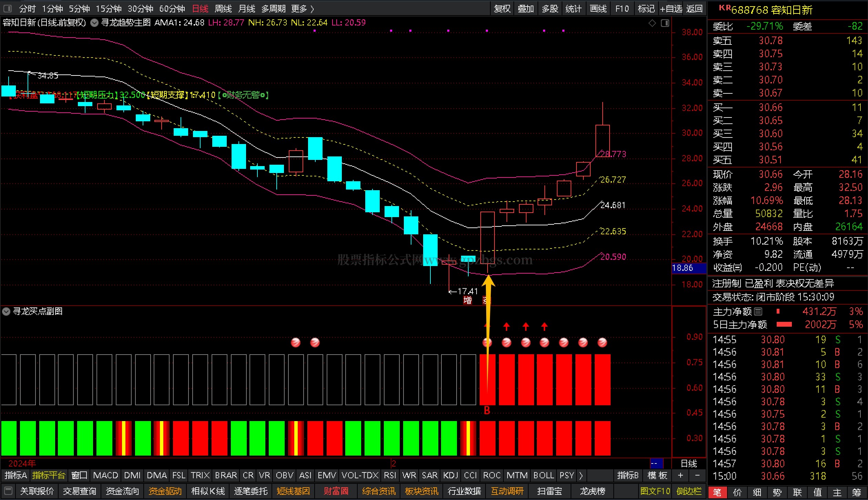Select the 指标B tab

tap(628, 476)
